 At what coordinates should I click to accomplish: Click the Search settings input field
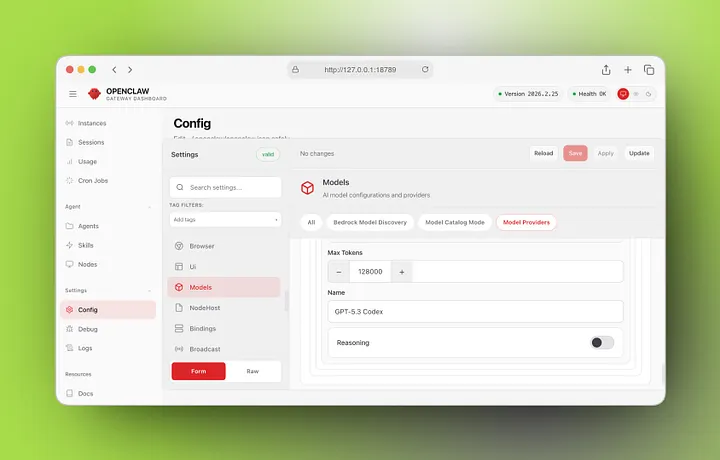225,187
